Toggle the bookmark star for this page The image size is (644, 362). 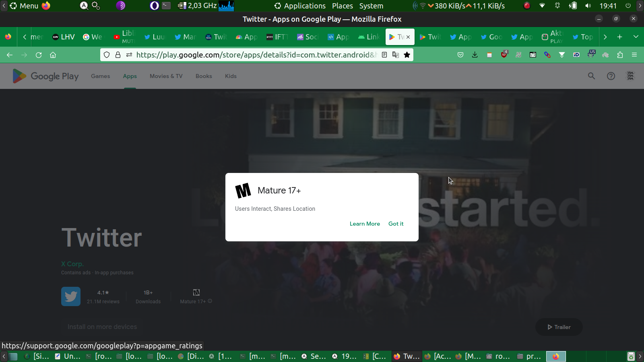[x=407, y=55]
